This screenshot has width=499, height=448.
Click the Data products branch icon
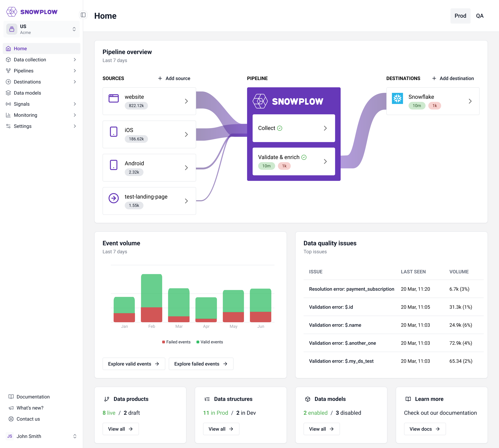click(107, 399)
